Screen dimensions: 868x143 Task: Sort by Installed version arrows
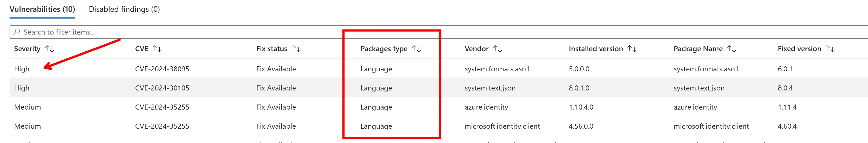(x=632, y=49)
